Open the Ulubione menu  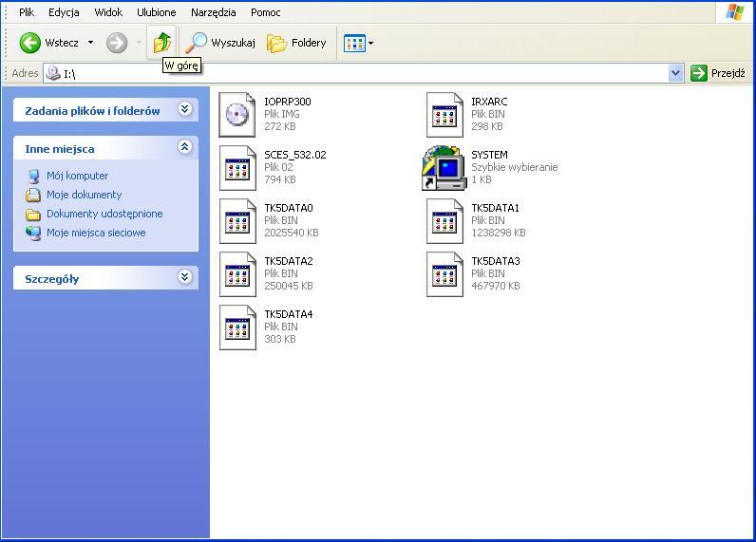[x=156, y=12]
